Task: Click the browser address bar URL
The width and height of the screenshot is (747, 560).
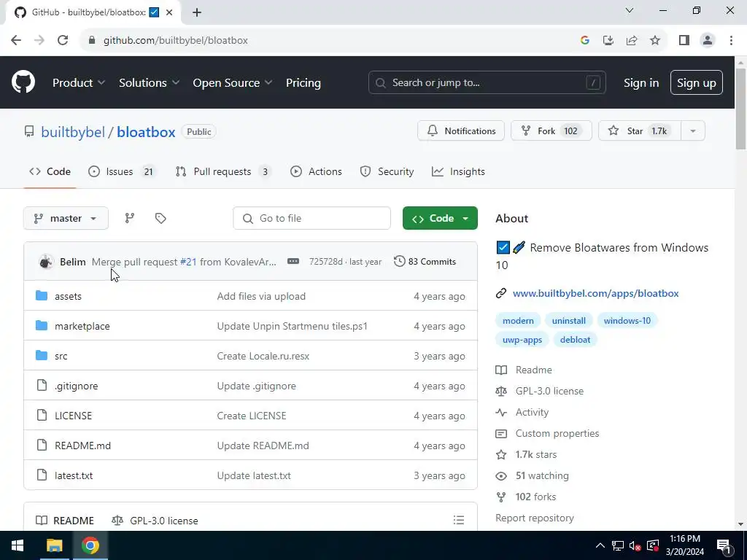Action: tap(176, 40)
